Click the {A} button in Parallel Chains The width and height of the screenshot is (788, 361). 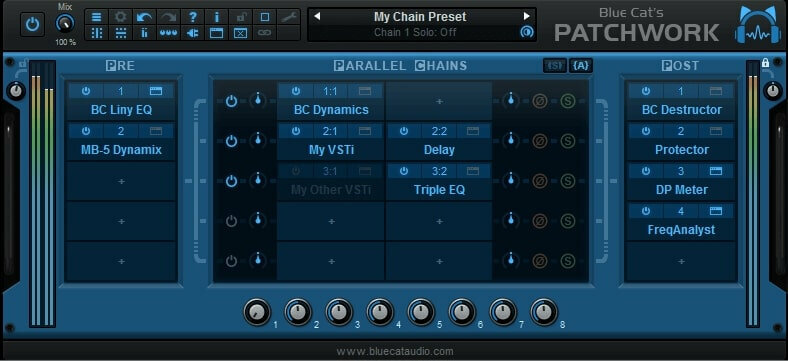(x=580, y=65)
